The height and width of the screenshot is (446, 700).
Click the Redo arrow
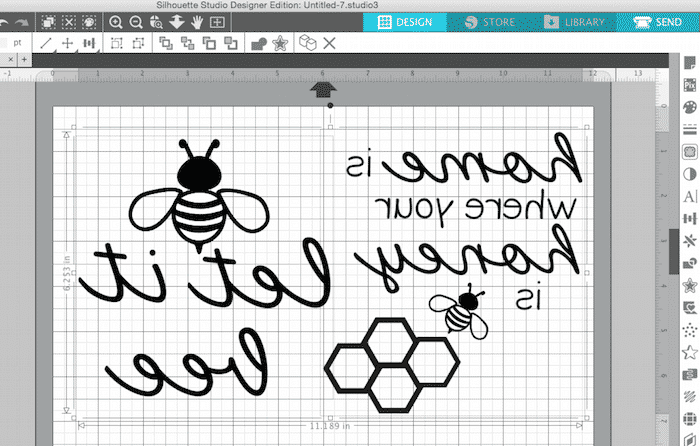(21, 22)
